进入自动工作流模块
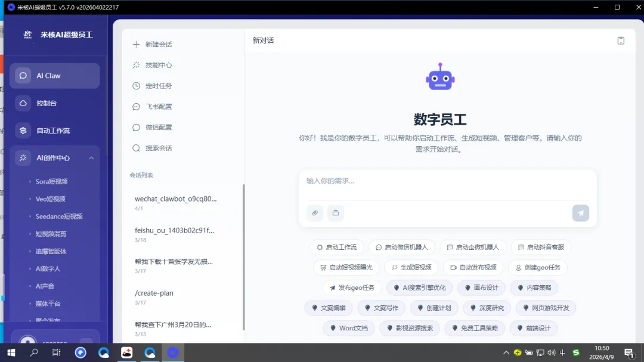This screenshot has width=644, height=362. 54,130
